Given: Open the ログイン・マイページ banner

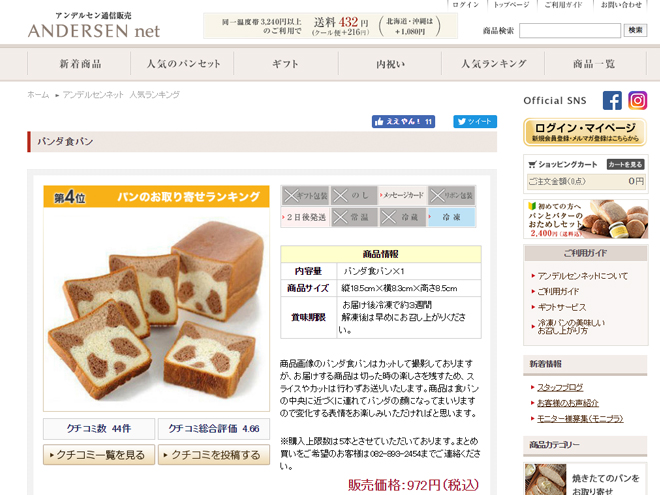Looking at the screenshot, I should (x=585, y=132).
